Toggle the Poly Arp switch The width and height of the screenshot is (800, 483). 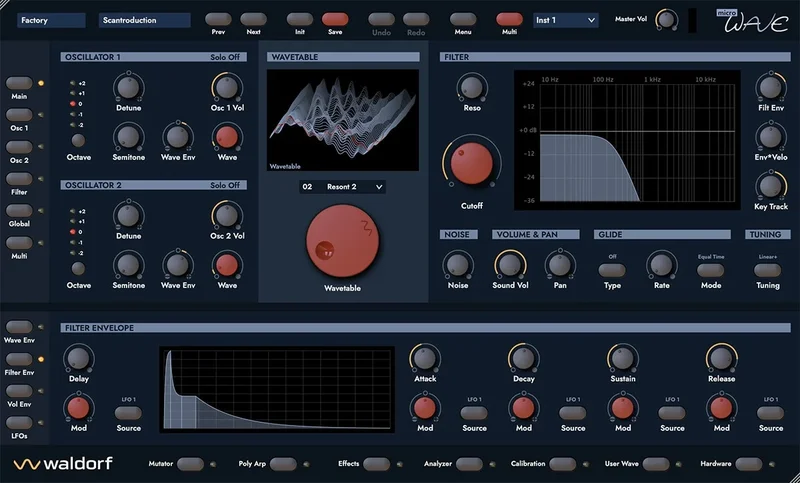pyautogui.click(x=283, y=464)
